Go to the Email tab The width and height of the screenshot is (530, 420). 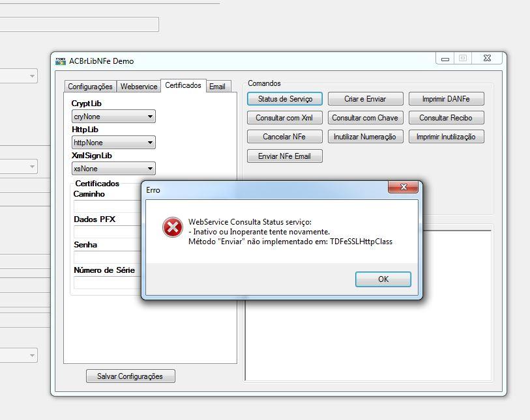coord(217,87)
